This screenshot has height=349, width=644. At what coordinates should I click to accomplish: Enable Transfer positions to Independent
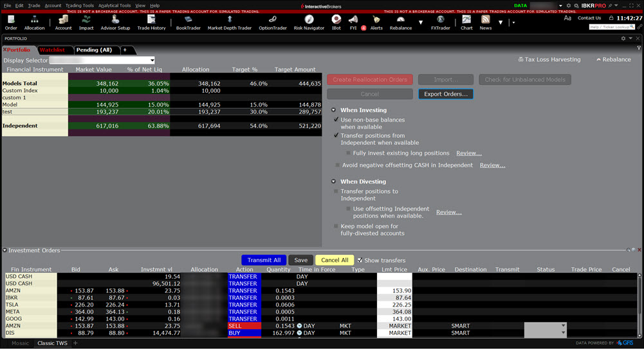[336, 191]
